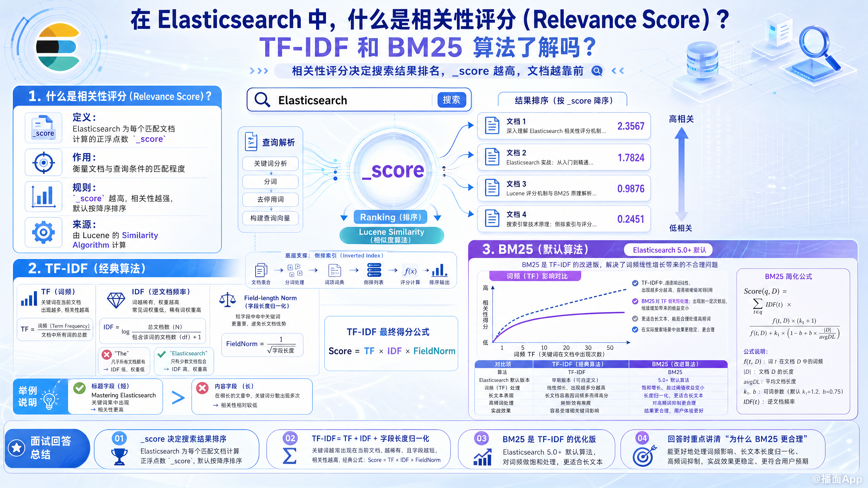Click the IDF diamond icon
The image size is (868, 488).
pyautogui.click(x=116, y=300)
